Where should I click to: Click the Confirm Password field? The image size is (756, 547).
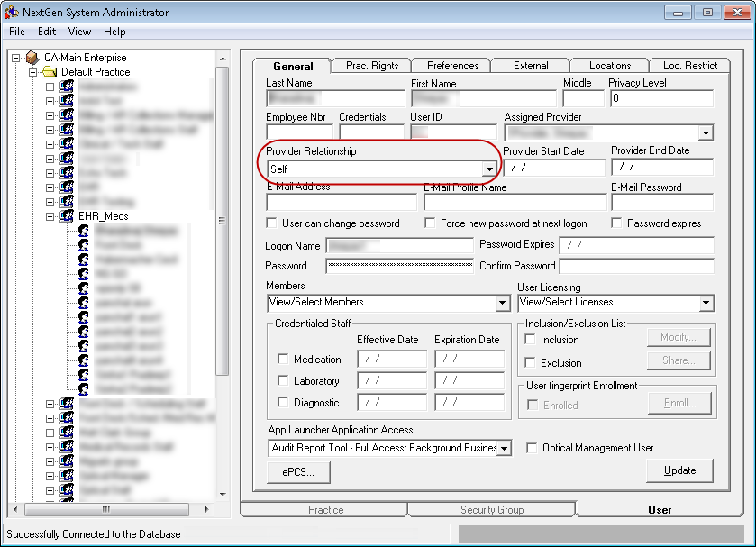tap(636, 266)
